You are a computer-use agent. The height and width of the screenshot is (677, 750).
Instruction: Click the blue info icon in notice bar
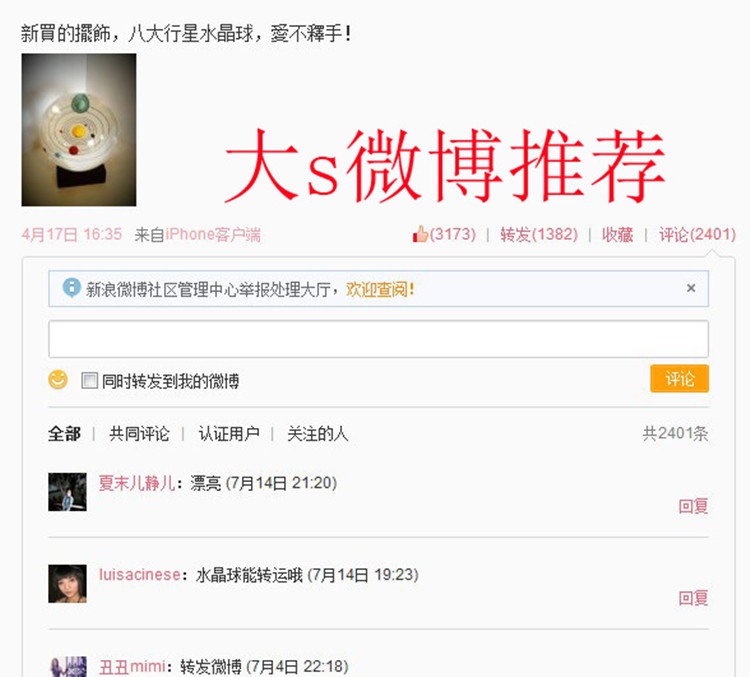(x=71, y=288)
